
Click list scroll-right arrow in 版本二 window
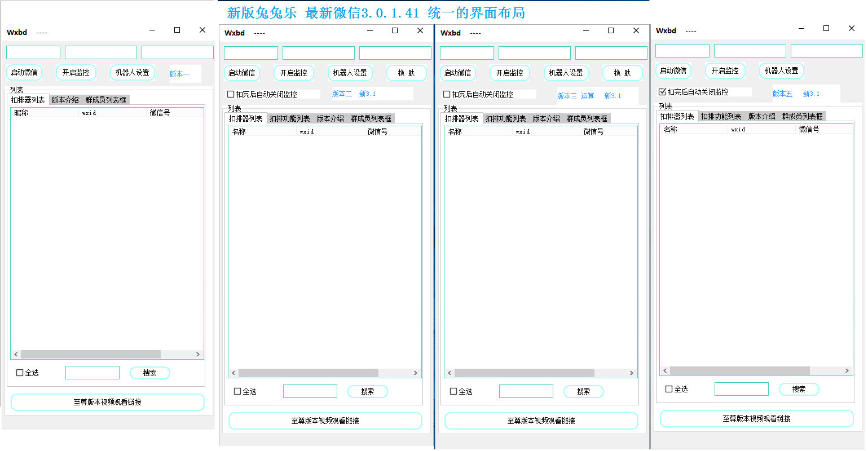(416, 373)
